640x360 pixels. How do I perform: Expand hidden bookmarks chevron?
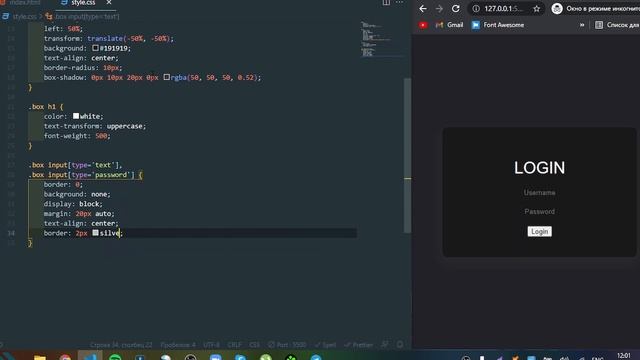(582, 25)
